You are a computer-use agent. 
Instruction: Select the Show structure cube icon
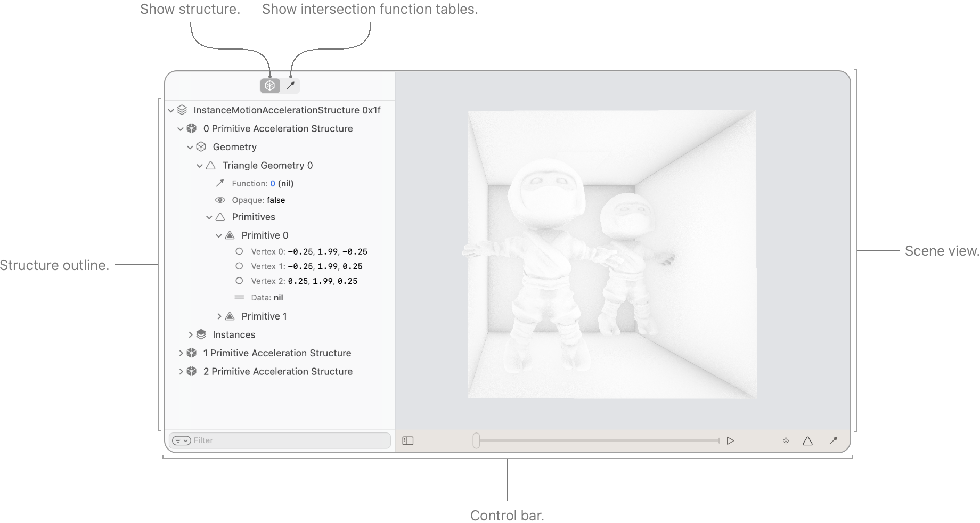click(x=269, y=85)
